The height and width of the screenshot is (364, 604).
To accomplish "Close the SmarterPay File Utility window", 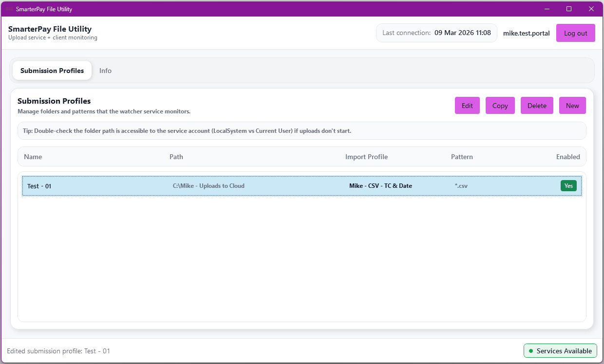I will (x=591, y=9).
